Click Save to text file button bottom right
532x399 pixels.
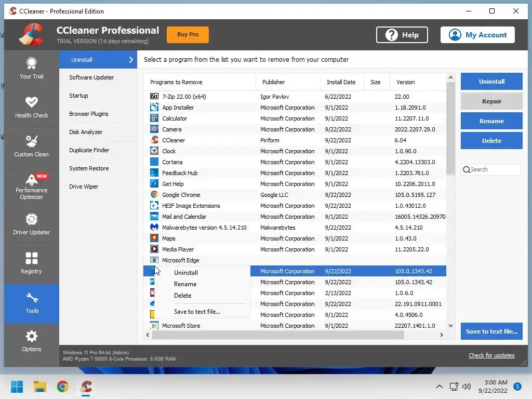tap(491, 331)
